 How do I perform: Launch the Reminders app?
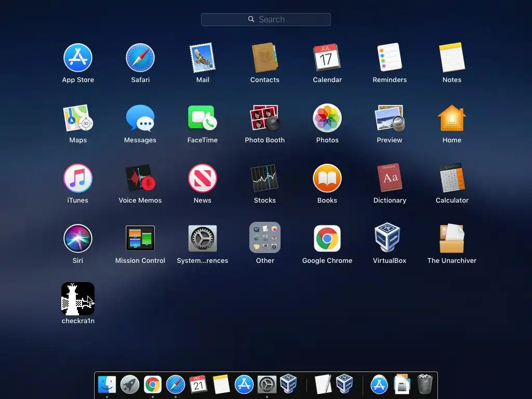pos(390,57)
